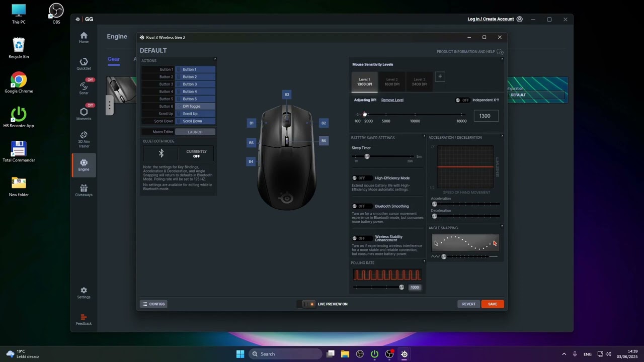Open the Home page in GG sidebar

pyautogui.click(x=84, y=38)
